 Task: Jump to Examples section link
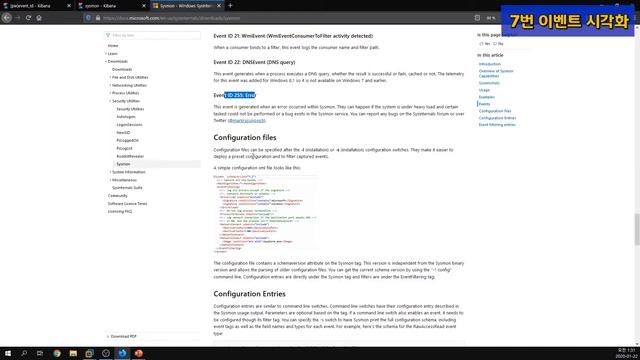pos(487,97)
